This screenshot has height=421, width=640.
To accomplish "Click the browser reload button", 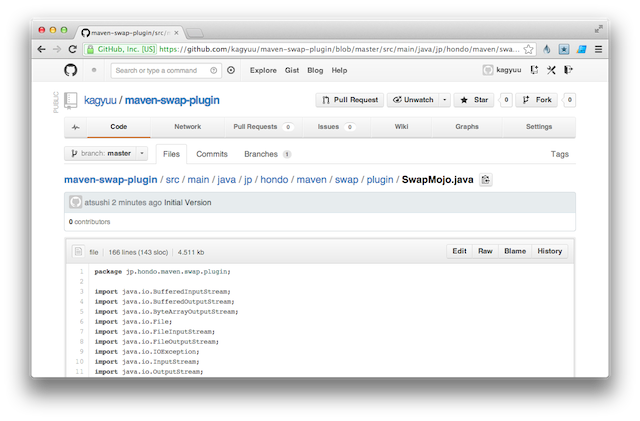I will (73, 48).
